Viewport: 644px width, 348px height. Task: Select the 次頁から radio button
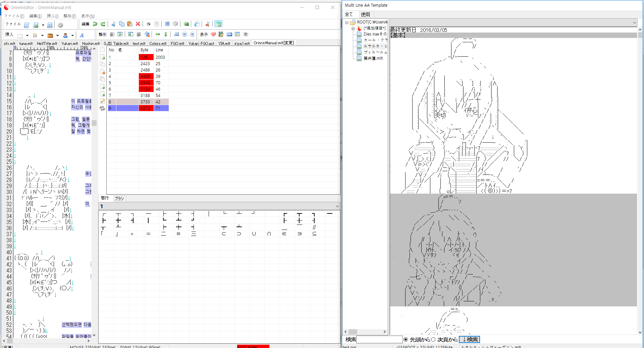[x=433, y=340]
